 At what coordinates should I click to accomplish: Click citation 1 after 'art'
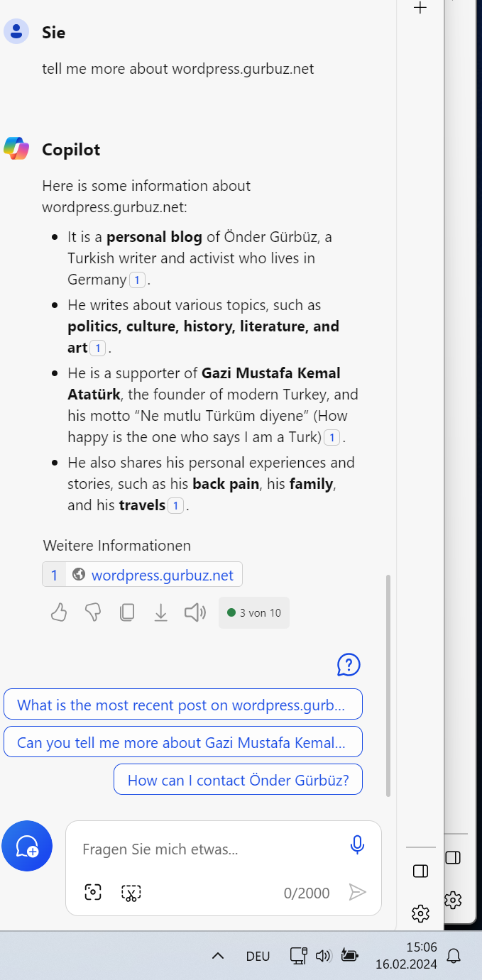coord(98,348)
